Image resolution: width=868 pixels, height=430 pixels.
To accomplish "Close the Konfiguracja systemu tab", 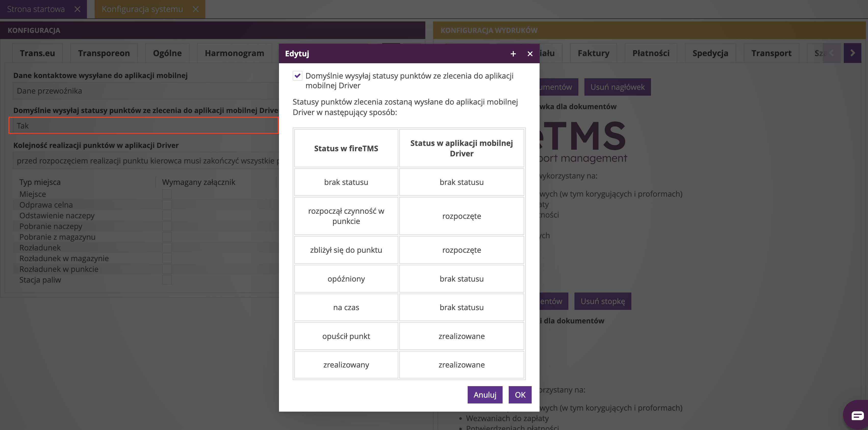I will tap(195, 9).
